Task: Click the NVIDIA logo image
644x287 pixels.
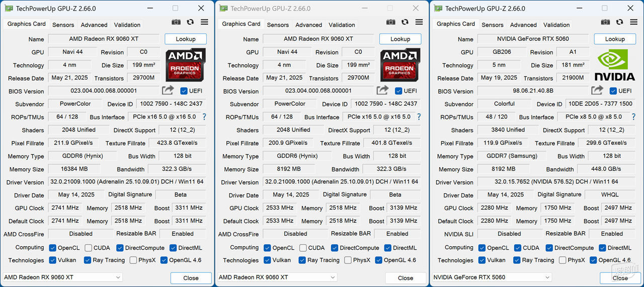Action: (615, 64)
